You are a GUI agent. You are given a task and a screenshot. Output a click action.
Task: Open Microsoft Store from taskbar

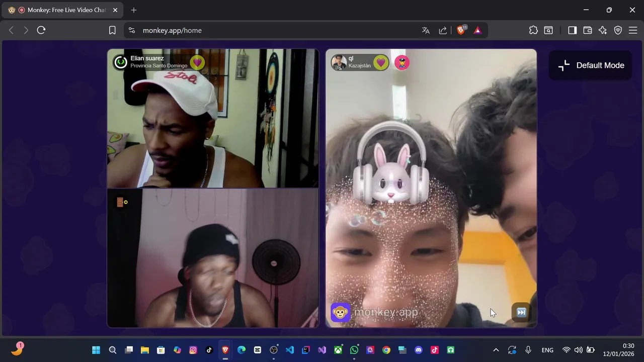pyautogui.click(x=161, y=350)
